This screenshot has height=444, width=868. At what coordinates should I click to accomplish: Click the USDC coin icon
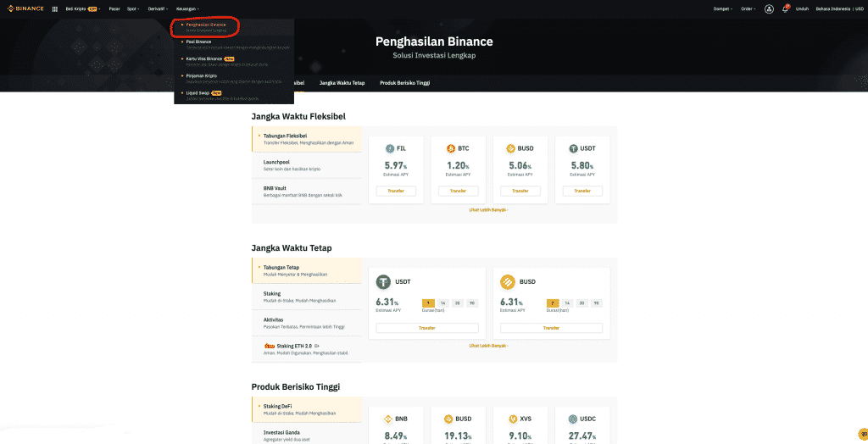tap(574, 419)
